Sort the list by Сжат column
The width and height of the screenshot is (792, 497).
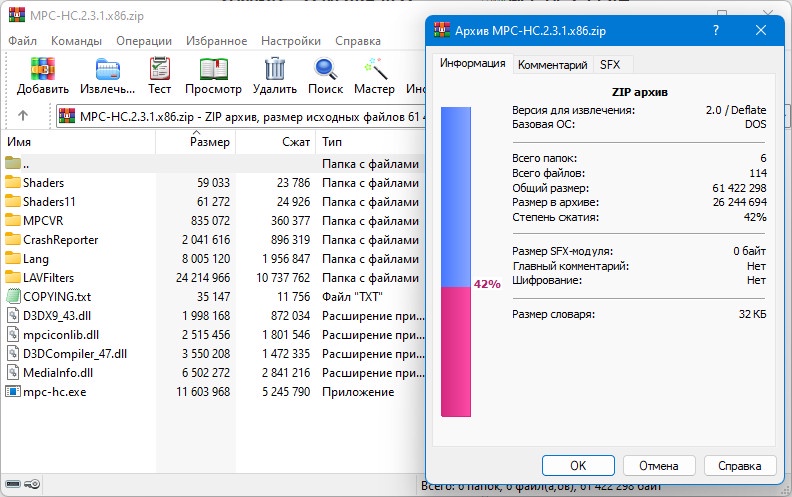(x=276, y=142)
